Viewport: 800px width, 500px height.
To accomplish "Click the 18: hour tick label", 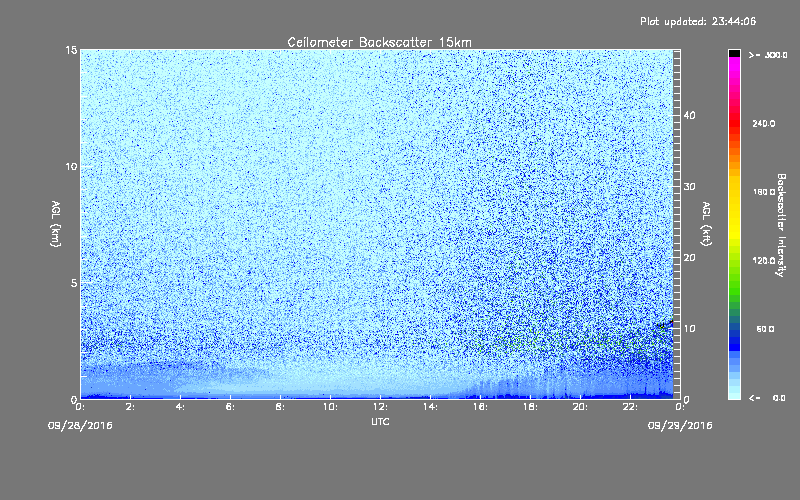I will point(530,407).
